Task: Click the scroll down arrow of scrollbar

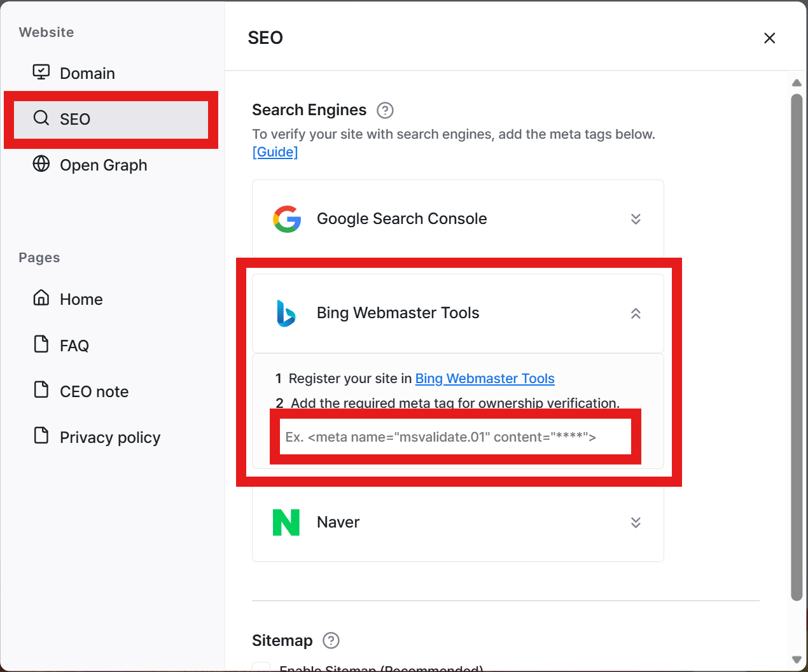Action: (797, 660)
